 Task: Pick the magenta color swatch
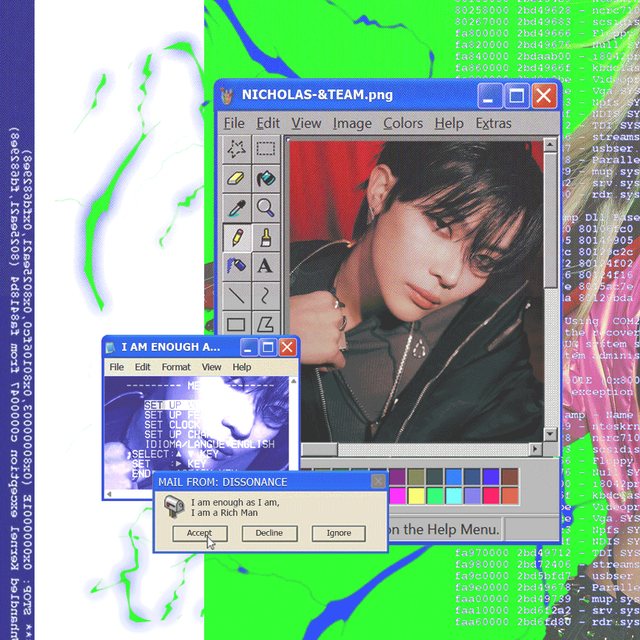(x=397, y=496)
